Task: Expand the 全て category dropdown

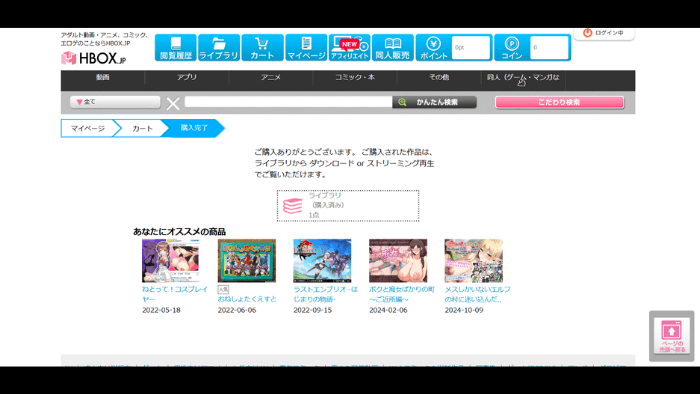Action: [x=115, y=102]
